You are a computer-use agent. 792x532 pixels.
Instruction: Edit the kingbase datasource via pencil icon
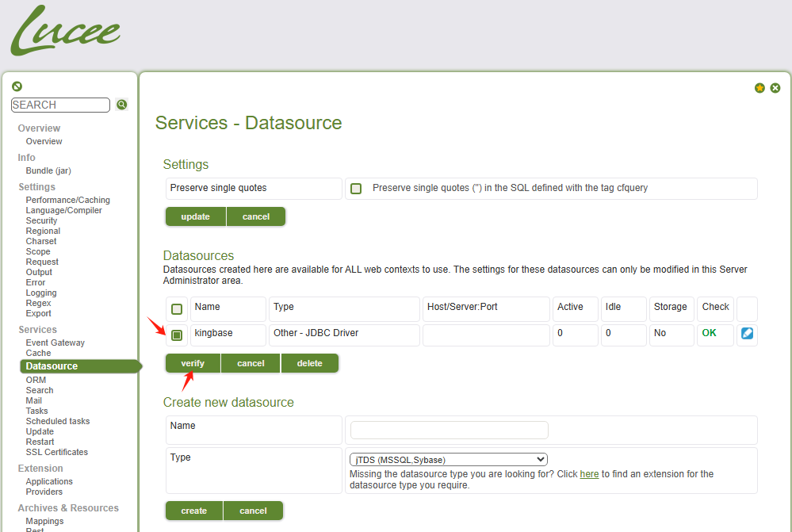pos(747,334)
